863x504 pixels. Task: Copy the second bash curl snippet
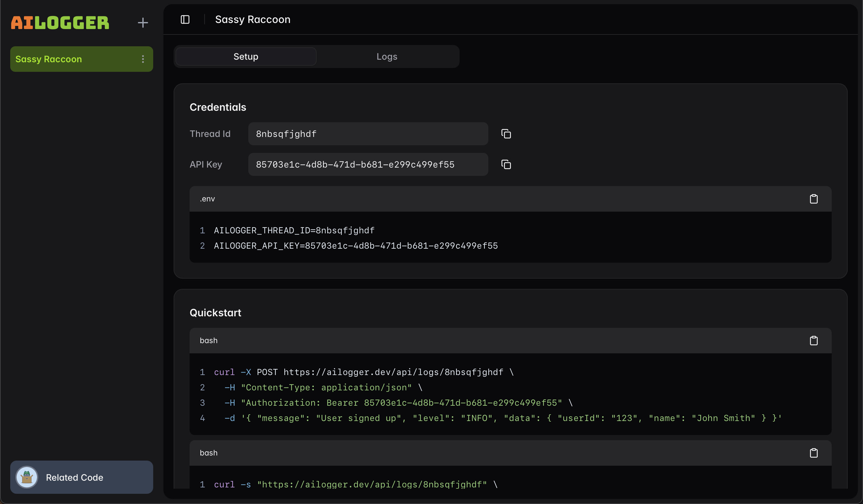[813, 453]
